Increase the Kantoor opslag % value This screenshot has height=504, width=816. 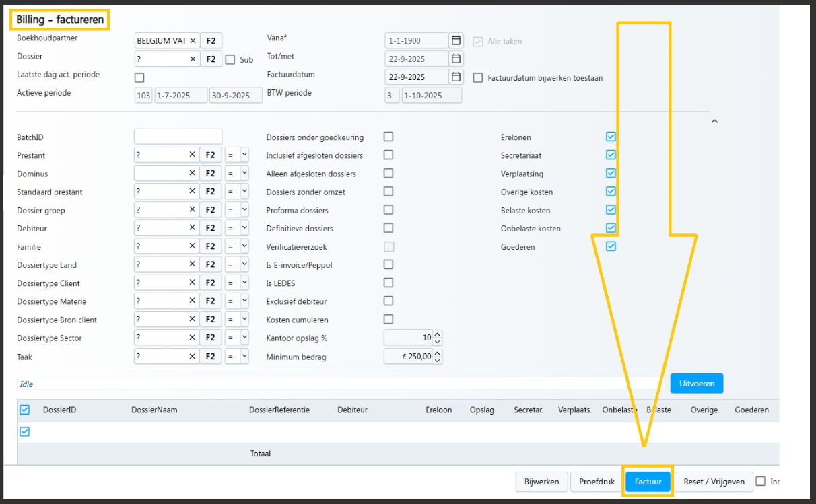[437, 334]
